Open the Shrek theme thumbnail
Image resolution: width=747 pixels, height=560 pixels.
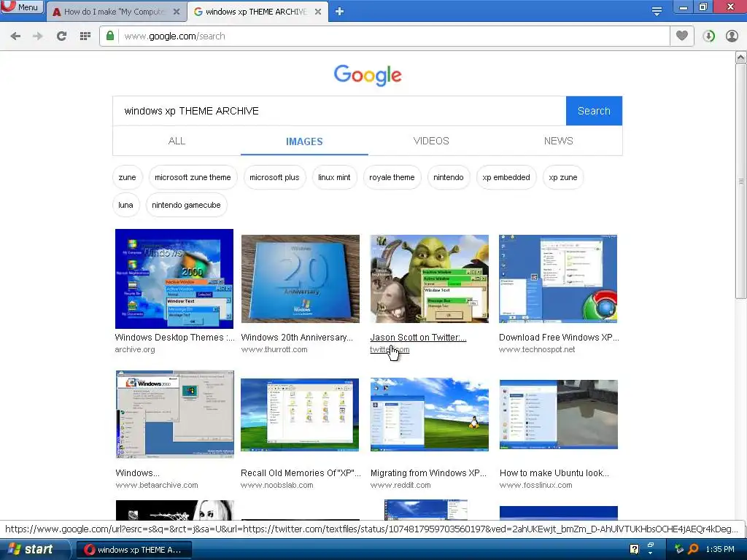coord(429,279)
